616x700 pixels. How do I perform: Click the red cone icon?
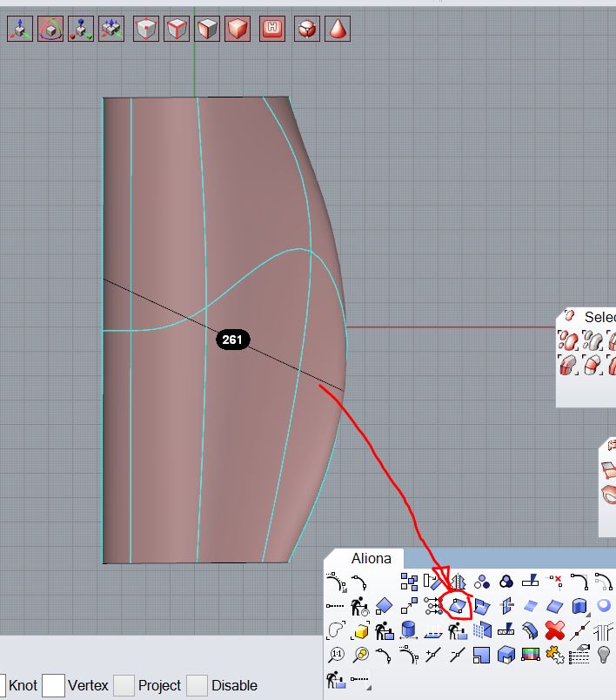click(338, 29)
